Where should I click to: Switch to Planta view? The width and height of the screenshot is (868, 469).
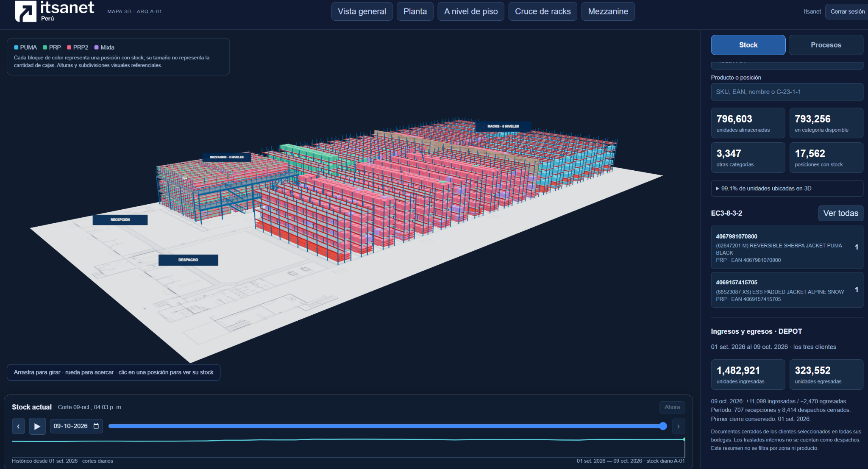pyautogui.click(x=415, y=11)
